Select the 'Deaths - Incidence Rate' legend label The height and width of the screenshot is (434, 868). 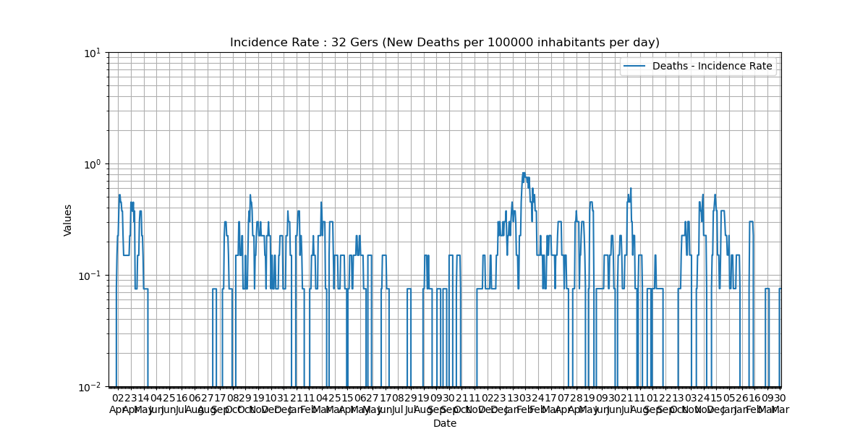click(712, 67)
